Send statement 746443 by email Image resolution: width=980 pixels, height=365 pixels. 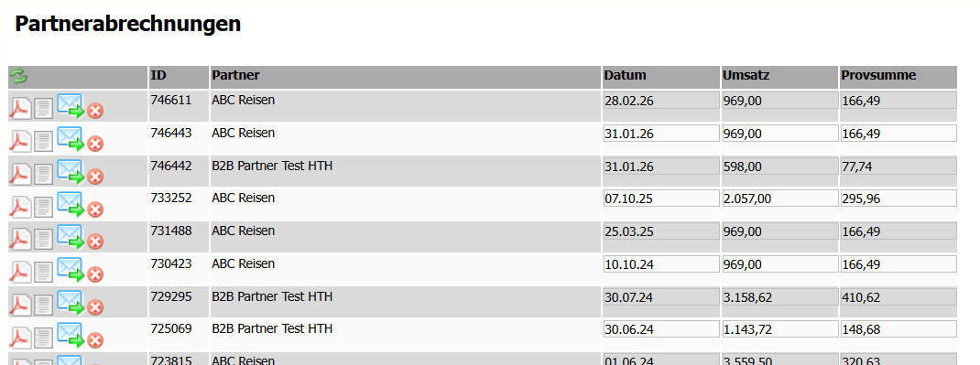point(71,138)
